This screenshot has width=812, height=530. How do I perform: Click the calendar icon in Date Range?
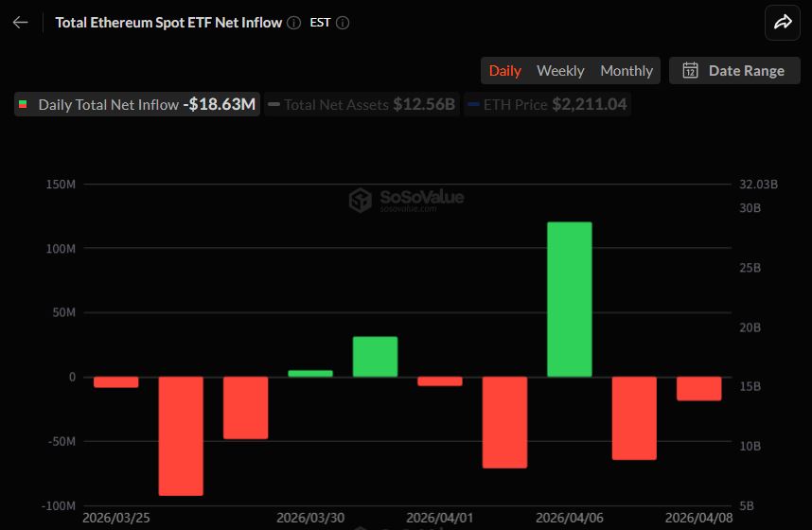(x=690, y=71)
